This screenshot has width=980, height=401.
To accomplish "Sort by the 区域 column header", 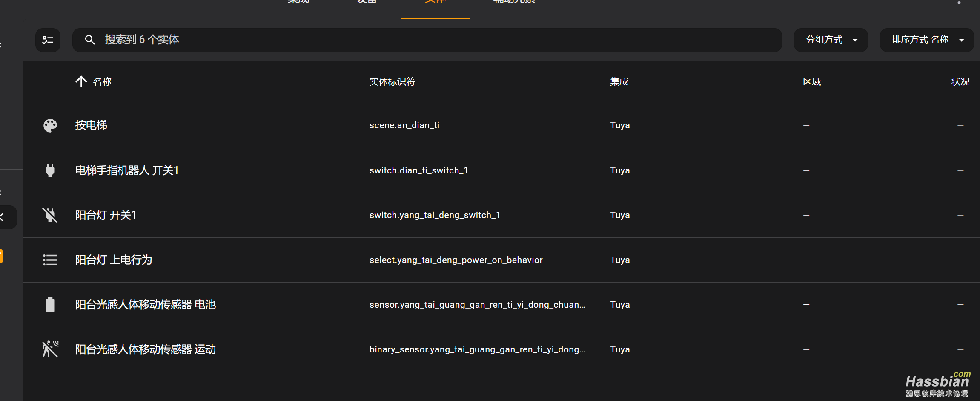I will click(x=812, y=81).
